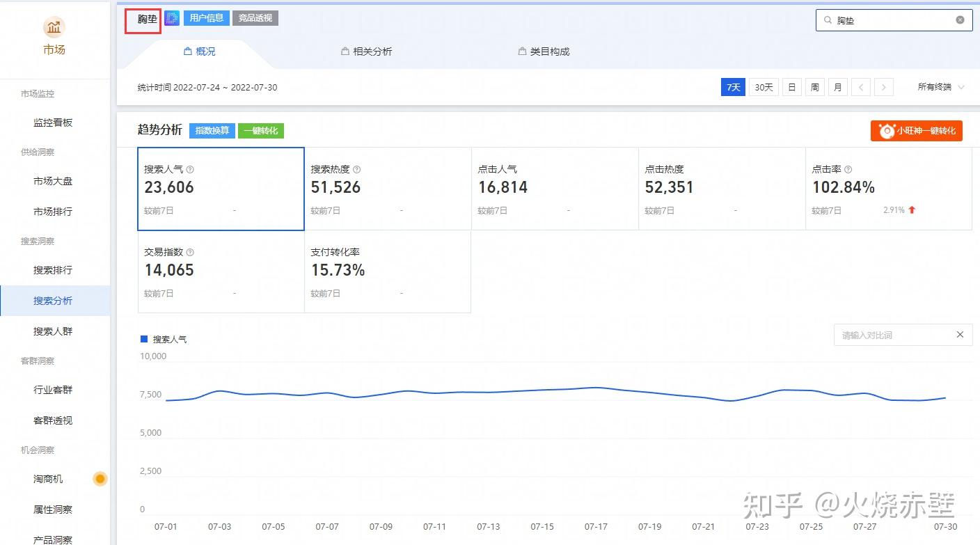980x545 pixels.
Task: Switch to the 类目构成 tab
Action: (x=544, y=52)
